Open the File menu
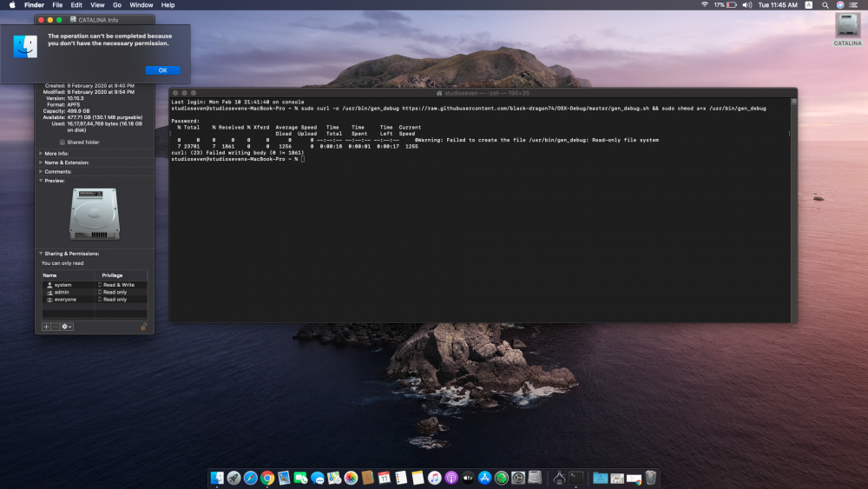 tap(59, 5)
